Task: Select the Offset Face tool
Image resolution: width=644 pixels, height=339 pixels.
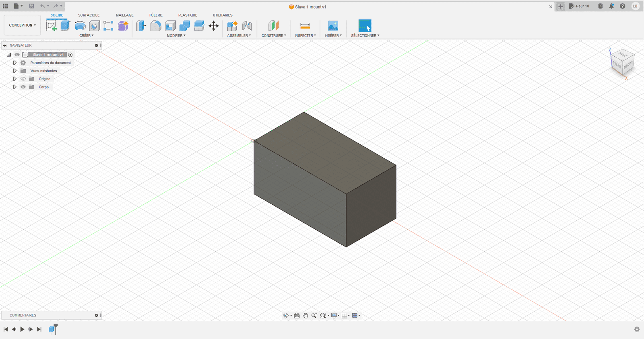Action: 199,26
